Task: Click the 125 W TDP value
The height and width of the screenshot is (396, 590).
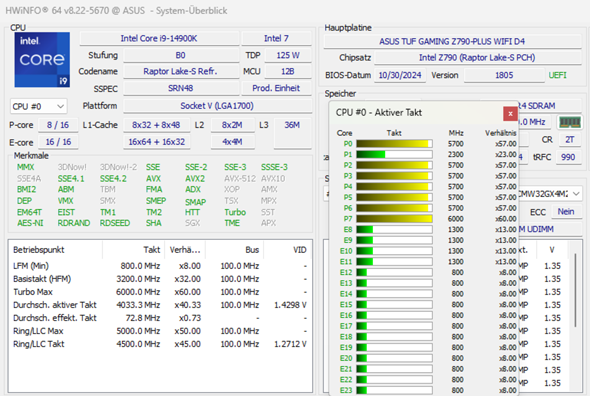Action: click(288, 55)
